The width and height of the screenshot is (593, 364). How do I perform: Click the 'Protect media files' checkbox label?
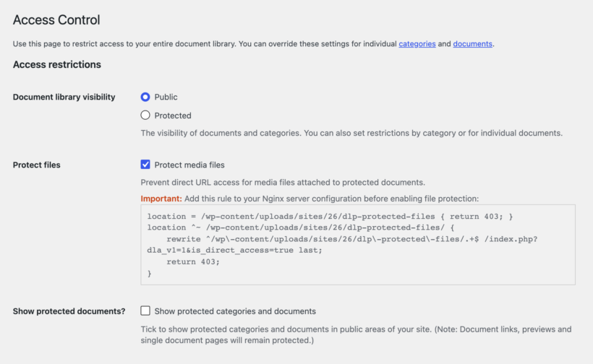[x=189, y=165]
